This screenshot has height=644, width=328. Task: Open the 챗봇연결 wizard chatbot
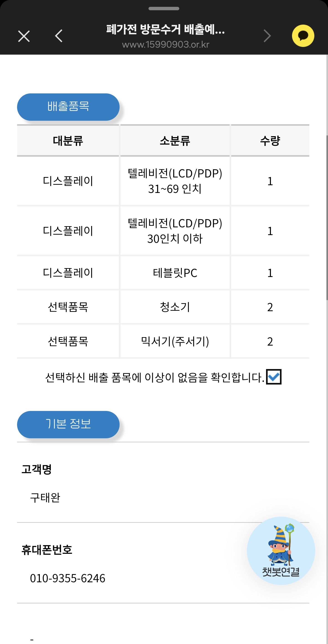click(x=281, y=551)
